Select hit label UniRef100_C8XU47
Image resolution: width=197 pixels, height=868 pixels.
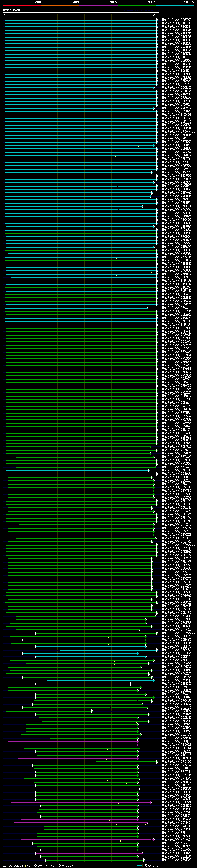point(177,426)
